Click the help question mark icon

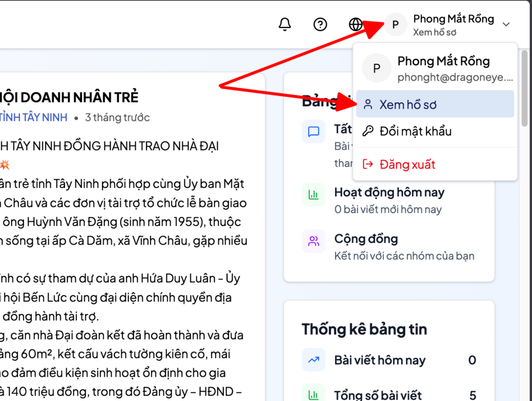[x=321, y=24]
